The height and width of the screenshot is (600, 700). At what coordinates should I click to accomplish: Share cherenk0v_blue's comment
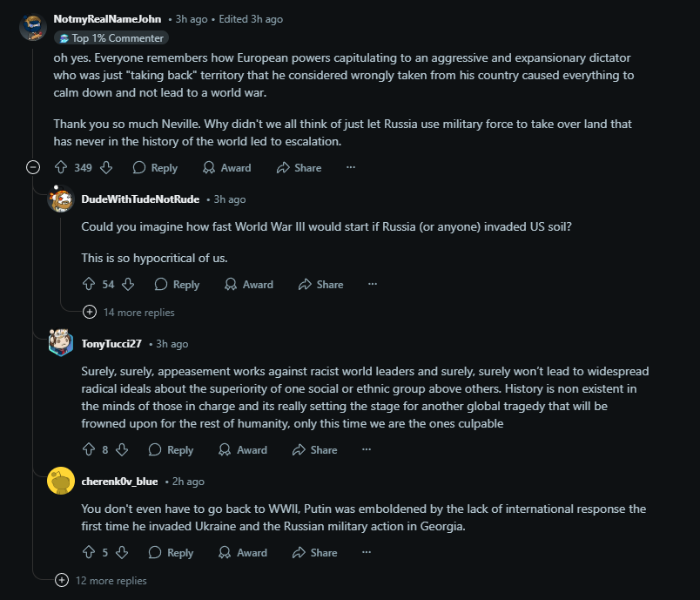(314, 552)
